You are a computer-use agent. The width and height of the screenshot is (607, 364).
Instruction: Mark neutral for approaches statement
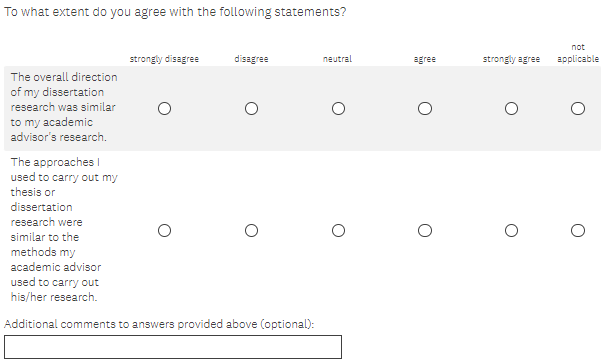coord(338,230)
